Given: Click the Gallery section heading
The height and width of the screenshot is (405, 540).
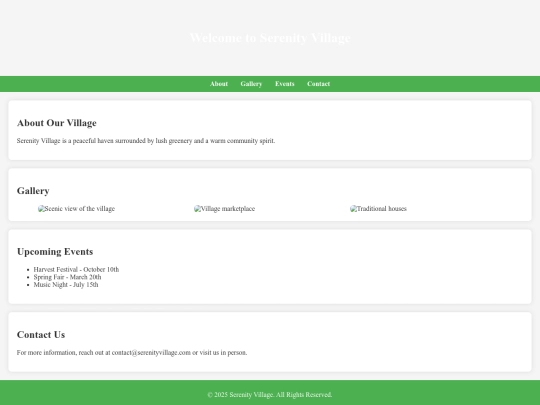Looking at the screenshot, I should [33, 190].
